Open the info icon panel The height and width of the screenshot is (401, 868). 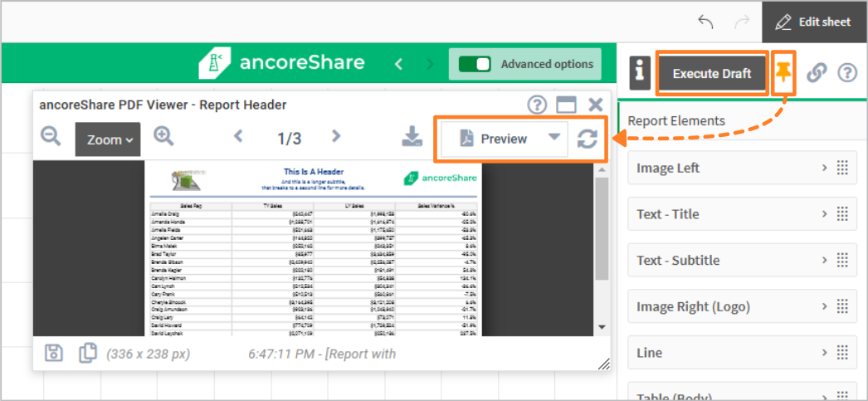coord(640,72)
